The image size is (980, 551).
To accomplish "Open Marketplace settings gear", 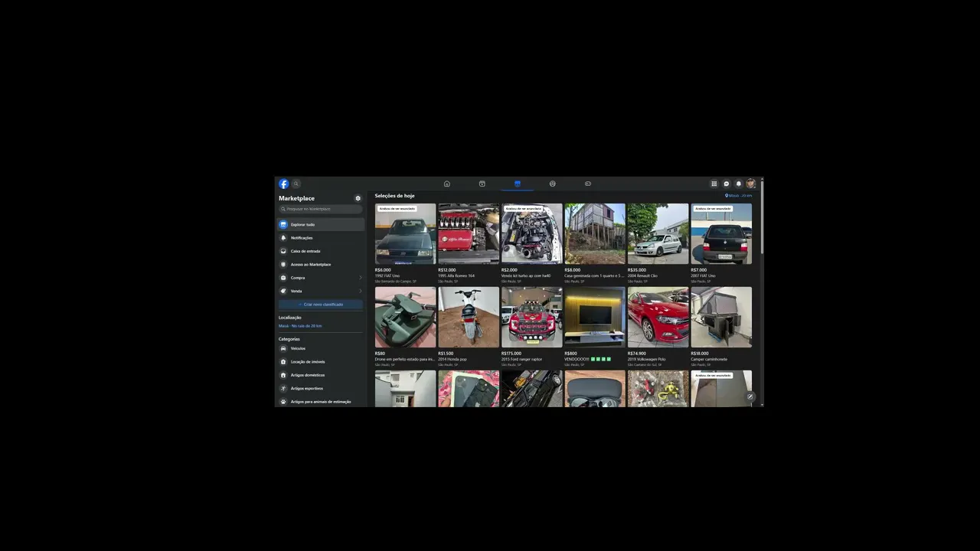I will (x=358, y=198).
